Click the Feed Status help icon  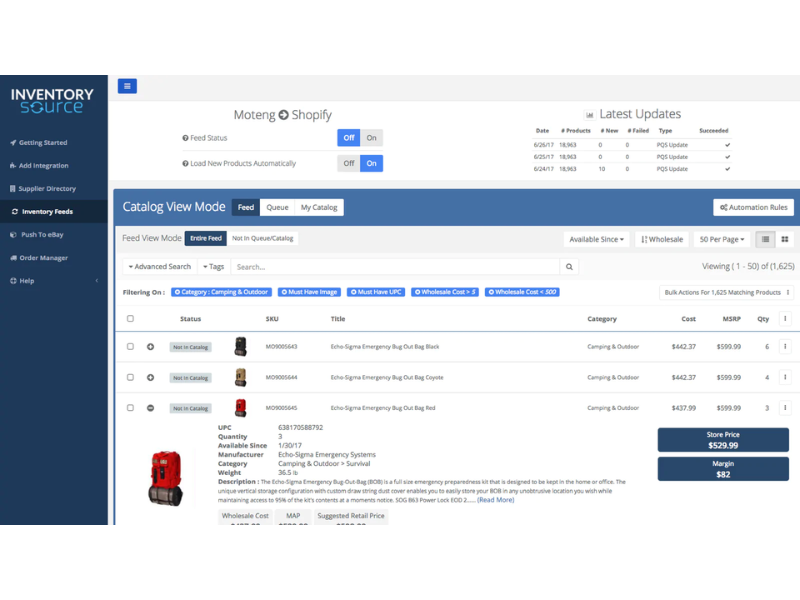click(x=185, y=138)
